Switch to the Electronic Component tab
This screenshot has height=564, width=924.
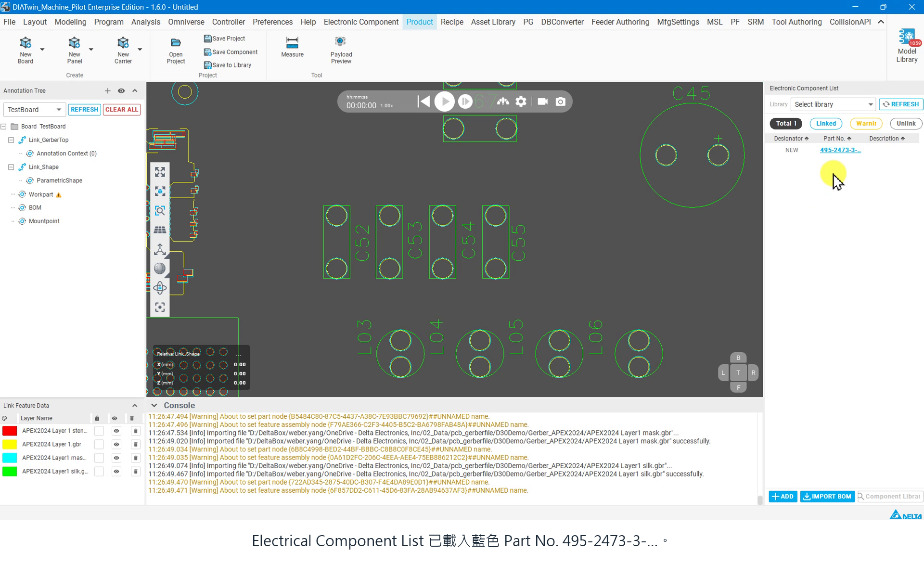[361, 22]
